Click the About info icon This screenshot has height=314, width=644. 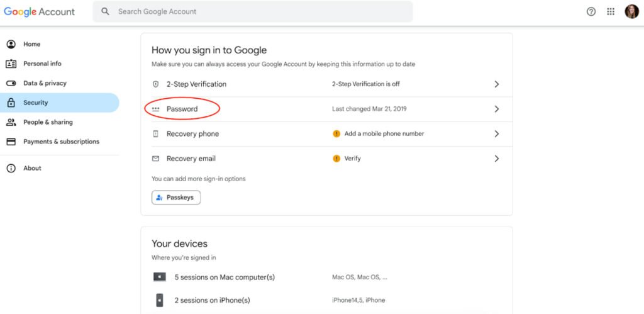tap(11, 168)
